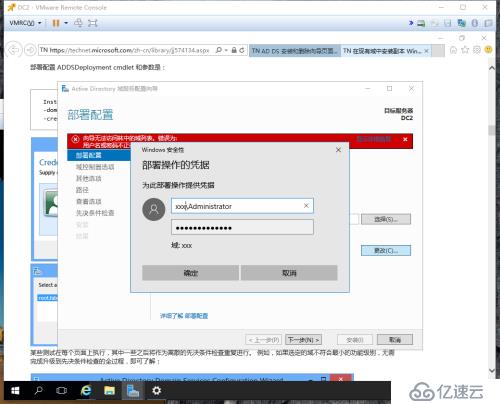The height and width of the screenshot is (404, 500).
Task: Click the wizard's bottom-right 取消 button
Action: pyautogui.click(x=395, y=340)
